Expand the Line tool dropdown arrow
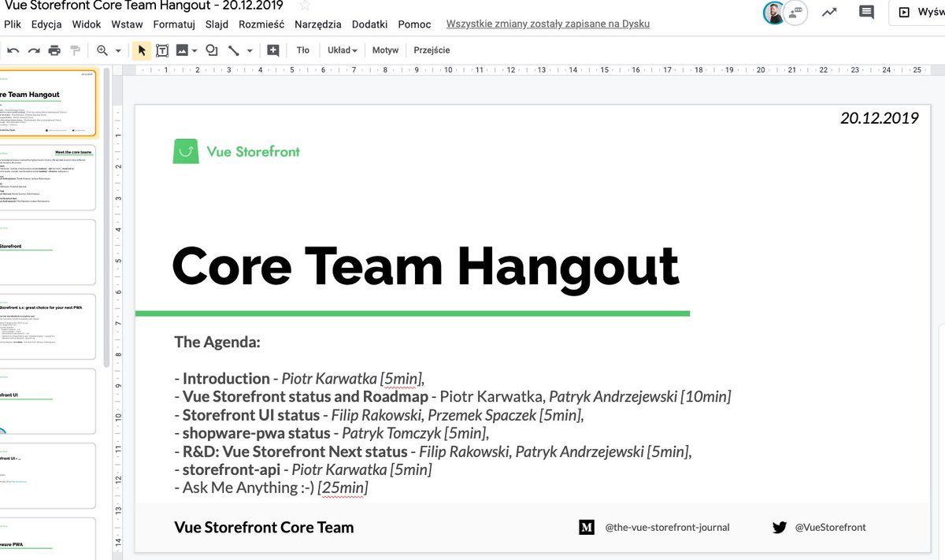 (x=250, y=50)
